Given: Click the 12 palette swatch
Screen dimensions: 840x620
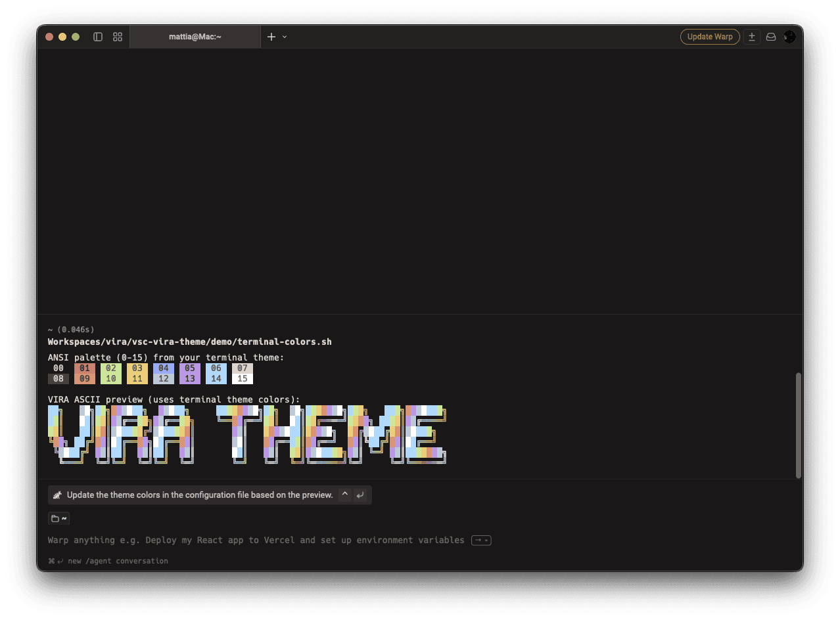Looking at the screenshot, I should click(164, 379).
